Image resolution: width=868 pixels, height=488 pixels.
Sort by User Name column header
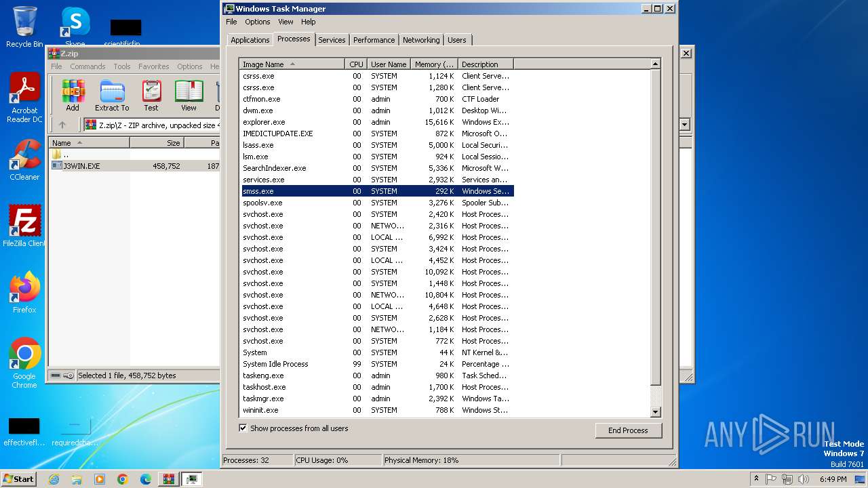click(x=389, y=64)
